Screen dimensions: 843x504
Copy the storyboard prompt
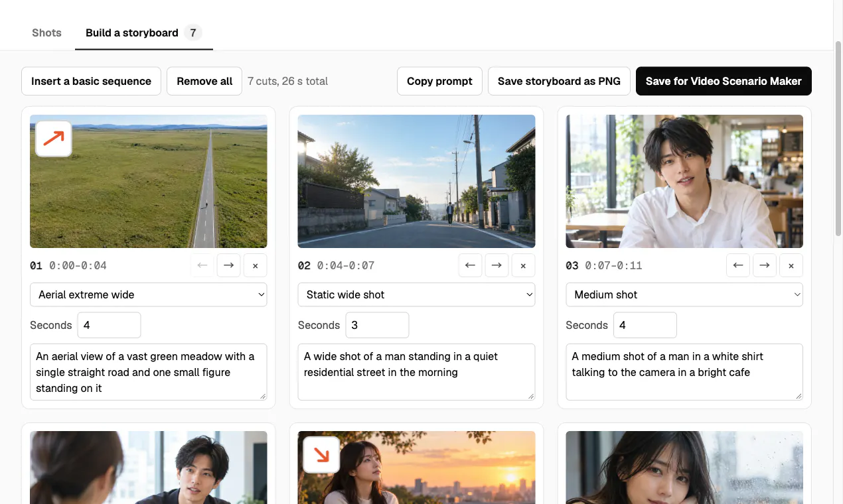[439, 81]
